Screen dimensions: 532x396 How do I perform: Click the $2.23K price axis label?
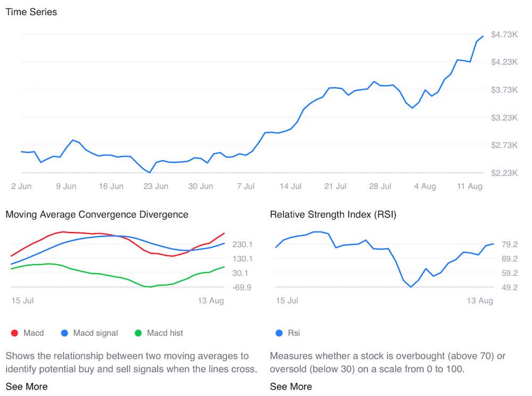click(x=504, y=173)
